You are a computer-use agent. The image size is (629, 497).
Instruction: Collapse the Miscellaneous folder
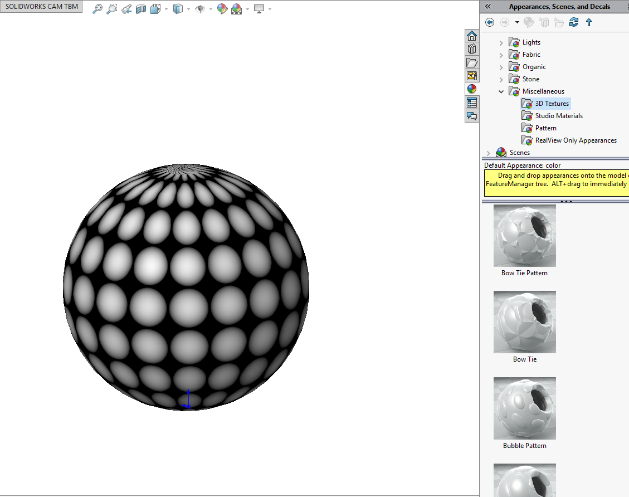tap(501, 91)
